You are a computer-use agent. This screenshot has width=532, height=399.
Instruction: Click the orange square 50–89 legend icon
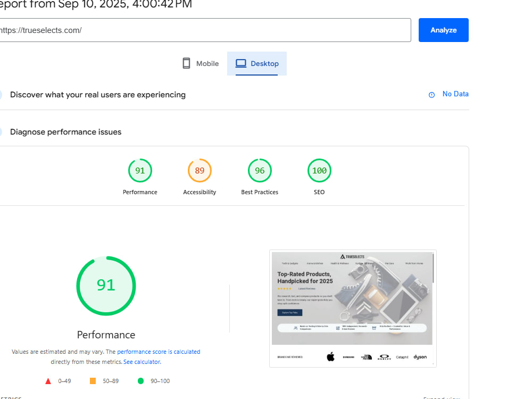click(93, 381)
